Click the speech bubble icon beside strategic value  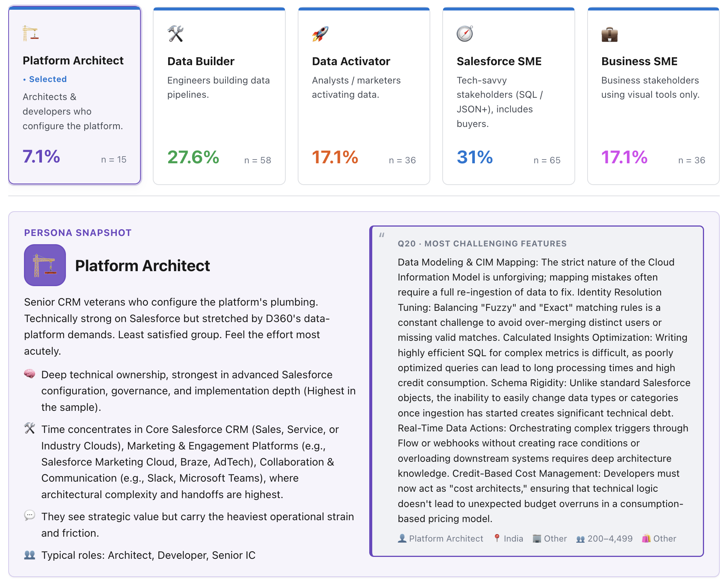coord(30,516)
